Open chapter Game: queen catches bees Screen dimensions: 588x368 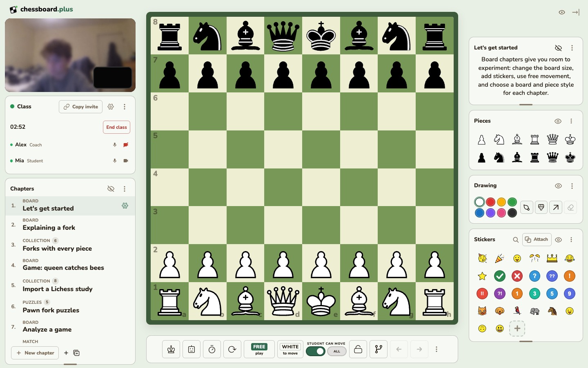[70, 265]
